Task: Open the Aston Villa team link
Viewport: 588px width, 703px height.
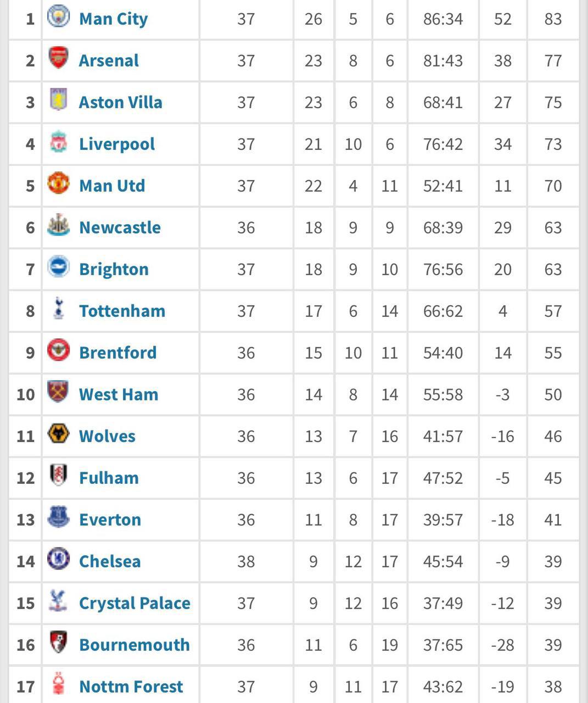Action: [x=121, y=102]
